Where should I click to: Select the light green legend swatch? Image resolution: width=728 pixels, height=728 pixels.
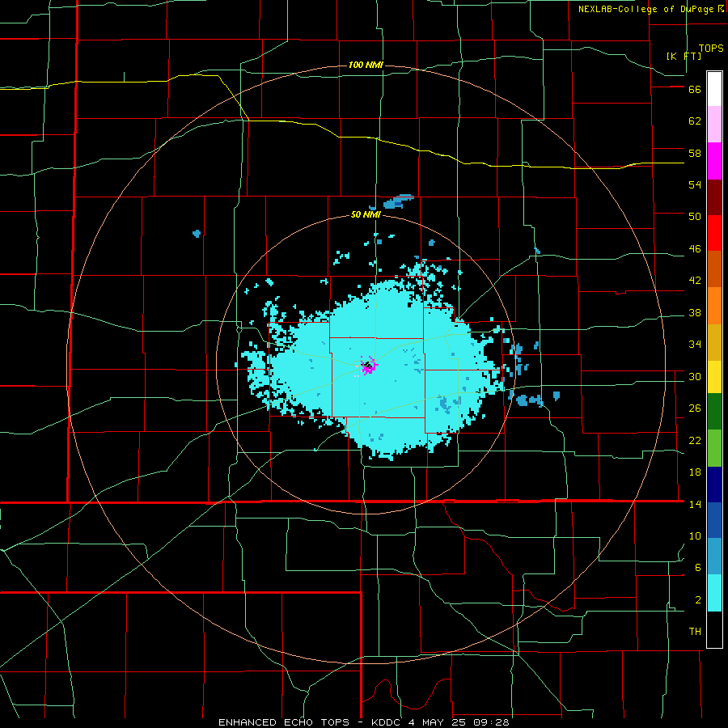pyautogui.click(x=714, y=448)
